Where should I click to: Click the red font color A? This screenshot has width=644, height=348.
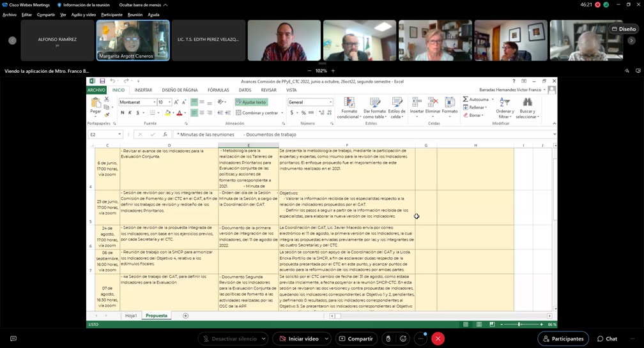[179, 113]
